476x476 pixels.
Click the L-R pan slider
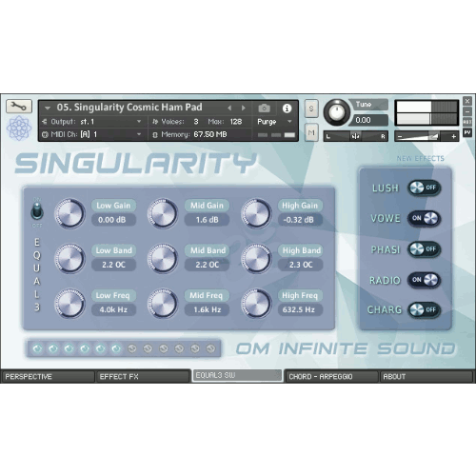(x=355, y=136)
